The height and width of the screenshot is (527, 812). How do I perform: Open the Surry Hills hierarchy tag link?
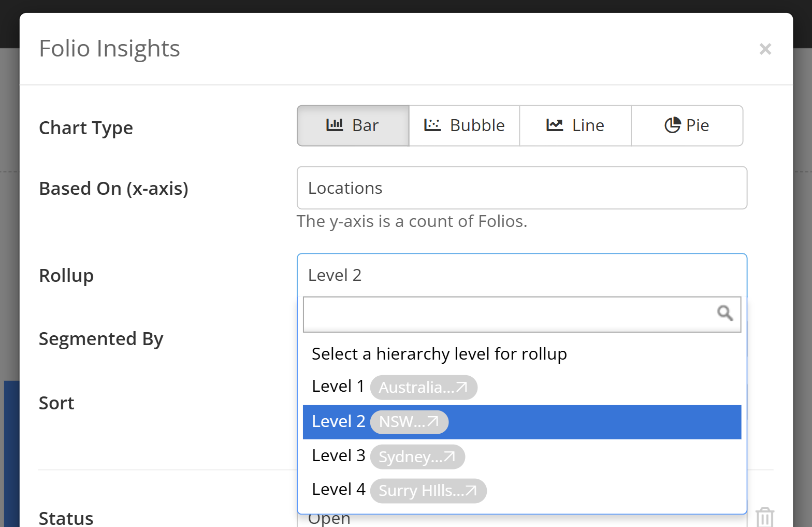[x=428, y=491]
